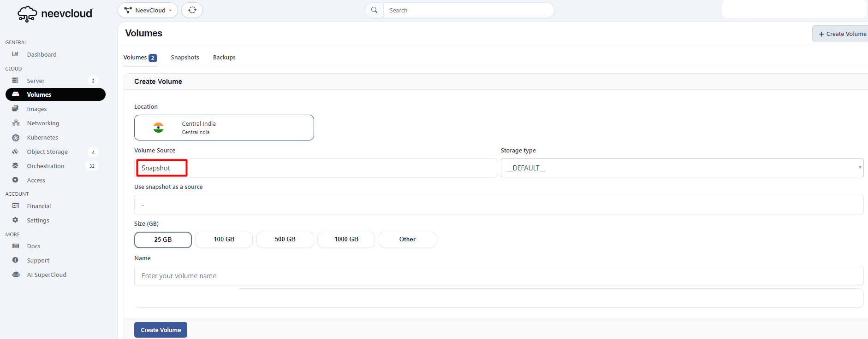Select the 1000 GB size option
Viewport: 868px width, 339px height.
[346, 240]
